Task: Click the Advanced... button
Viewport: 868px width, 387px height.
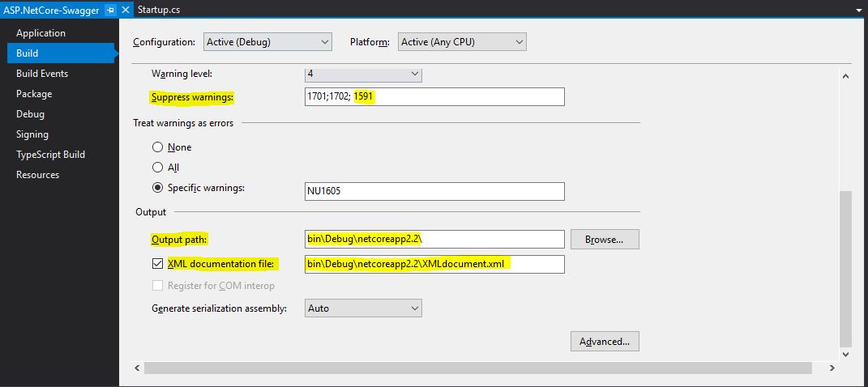Action: pos(605,341)
